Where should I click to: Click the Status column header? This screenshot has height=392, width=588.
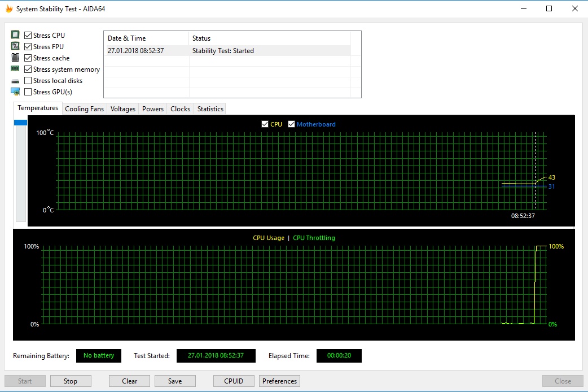click(x=269, y=38)
